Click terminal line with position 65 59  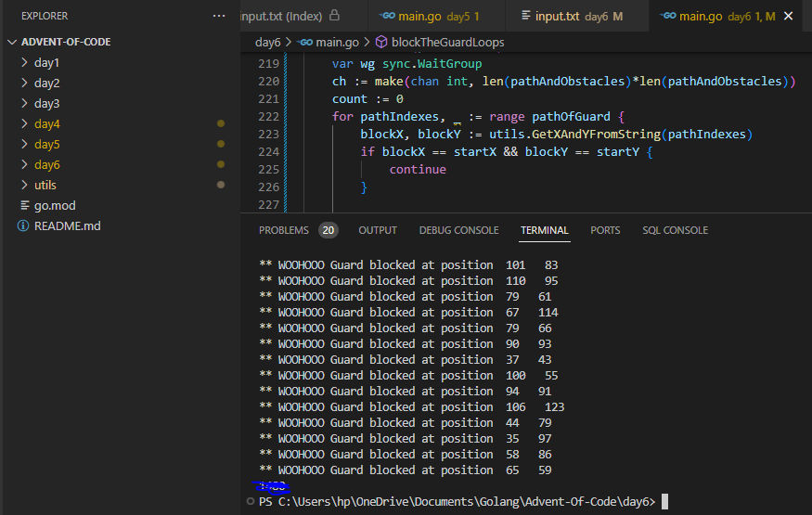[405, 470]
